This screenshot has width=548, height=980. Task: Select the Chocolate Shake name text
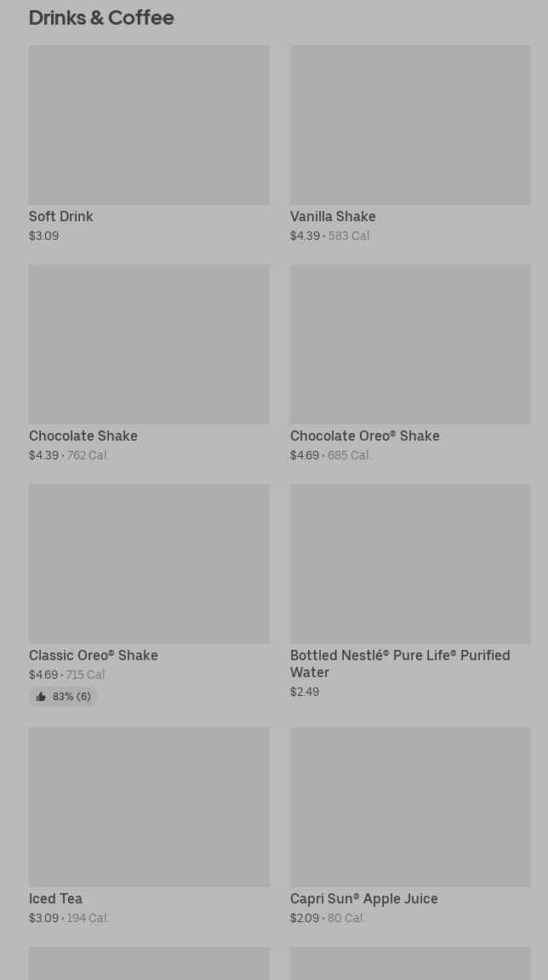83,436
